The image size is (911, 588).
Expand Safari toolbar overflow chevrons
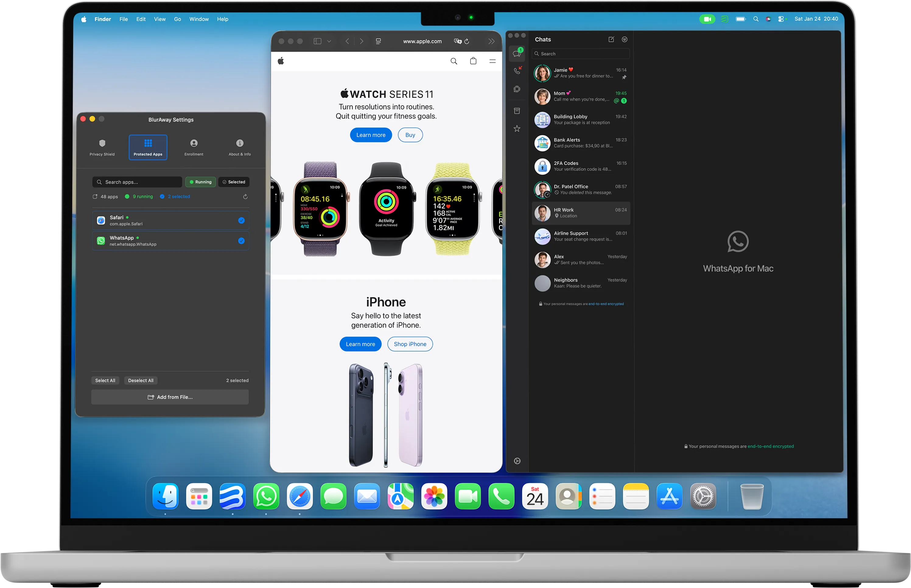pyautogui.click(x=491, y=41)
